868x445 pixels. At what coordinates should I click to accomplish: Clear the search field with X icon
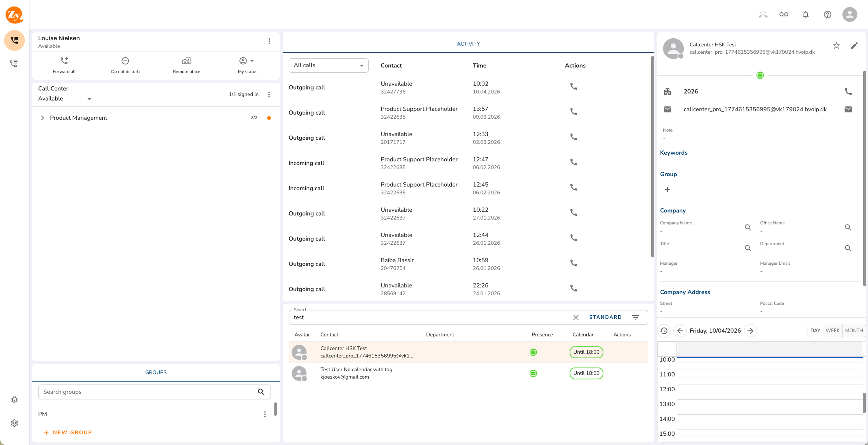point(576,317)
